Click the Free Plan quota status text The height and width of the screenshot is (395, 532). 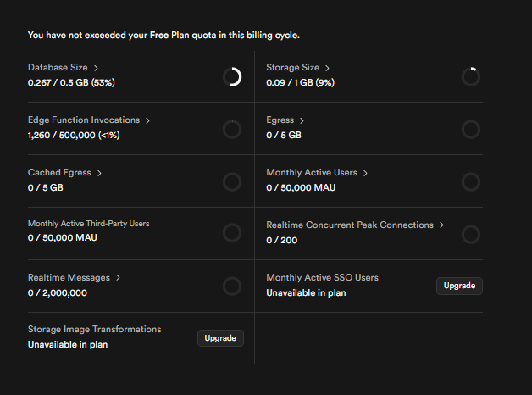tap(163, 35)
